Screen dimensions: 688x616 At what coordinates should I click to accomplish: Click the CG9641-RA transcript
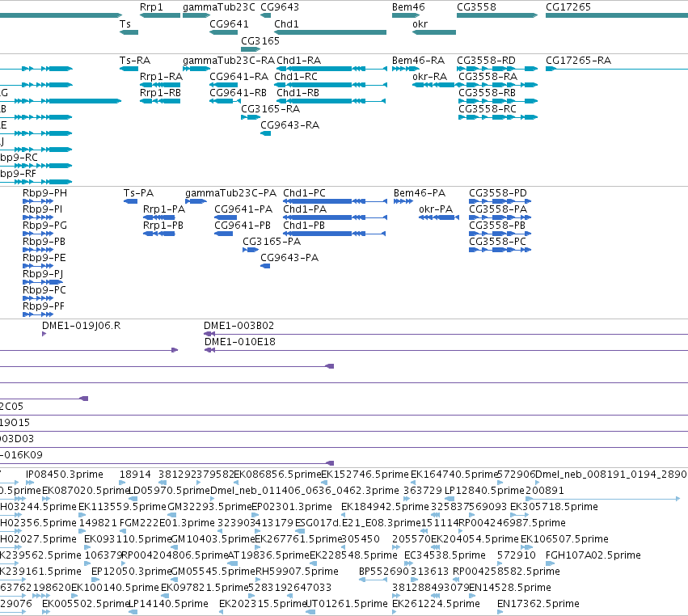pyautogui.click(x=223, y=85)
